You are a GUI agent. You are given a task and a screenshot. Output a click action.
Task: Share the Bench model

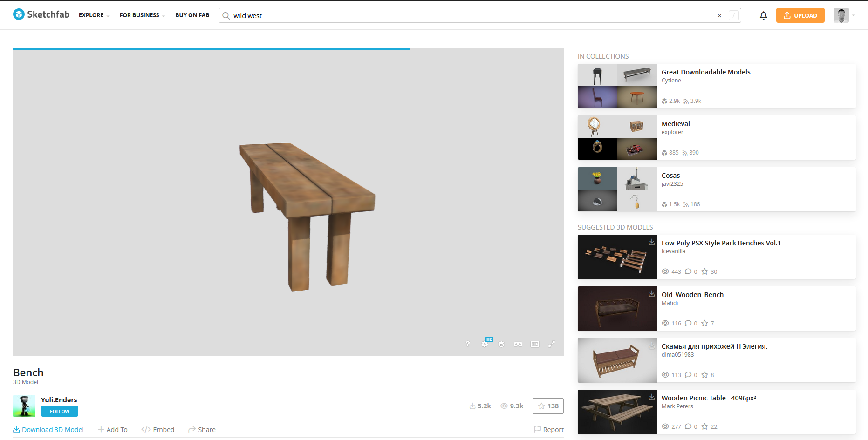pos(202,430)
